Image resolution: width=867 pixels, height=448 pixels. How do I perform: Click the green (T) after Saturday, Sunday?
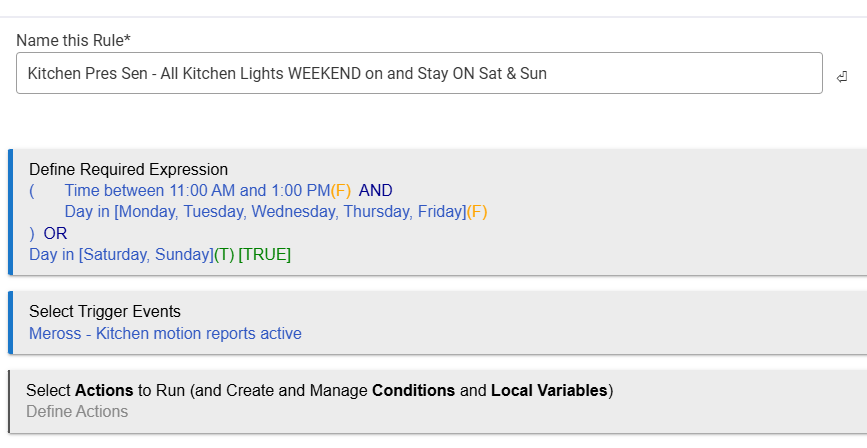224,254
